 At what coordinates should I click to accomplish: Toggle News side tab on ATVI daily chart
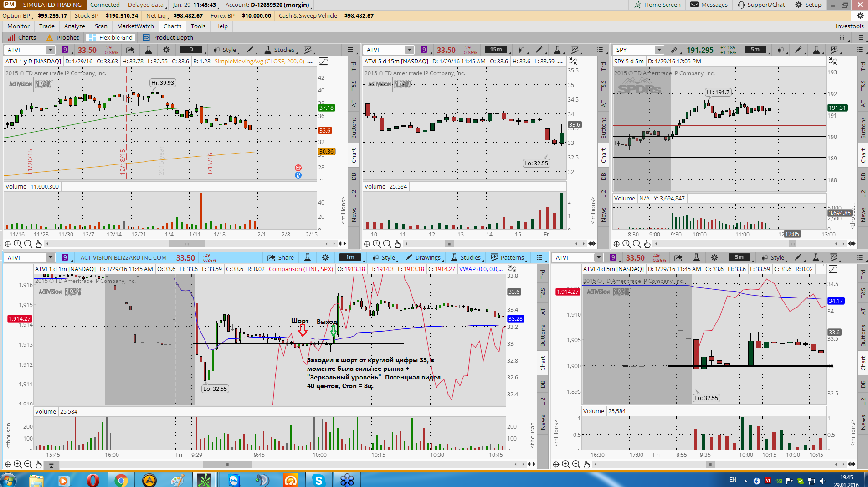[x=354, y=215]
